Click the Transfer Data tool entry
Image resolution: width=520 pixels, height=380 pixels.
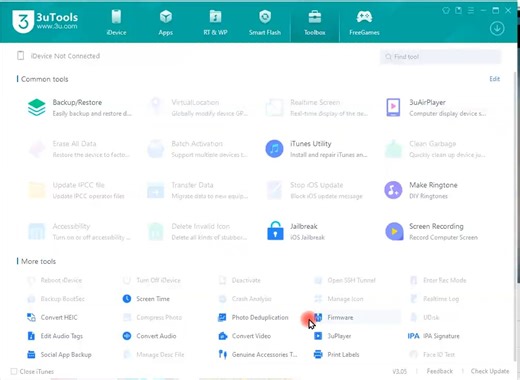point(198,190)
